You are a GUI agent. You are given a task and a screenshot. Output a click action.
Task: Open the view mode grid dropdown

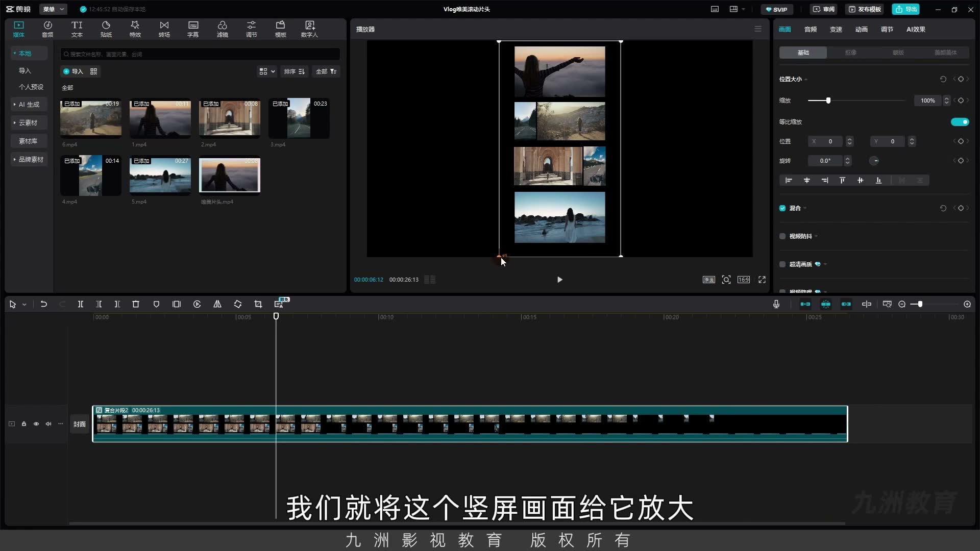267,71
